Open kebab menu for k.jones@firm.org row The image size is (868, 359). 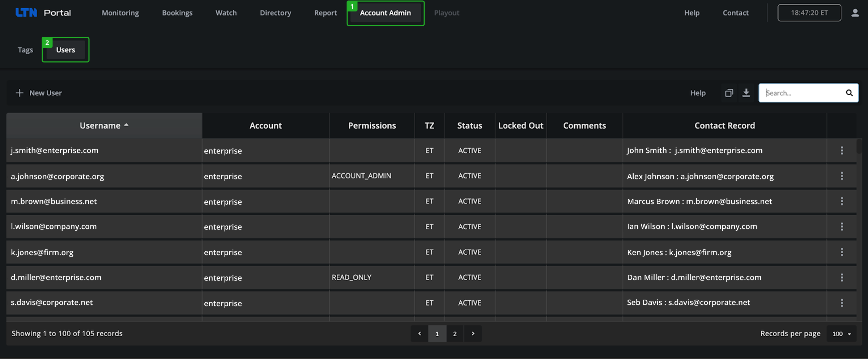(842, 252)
